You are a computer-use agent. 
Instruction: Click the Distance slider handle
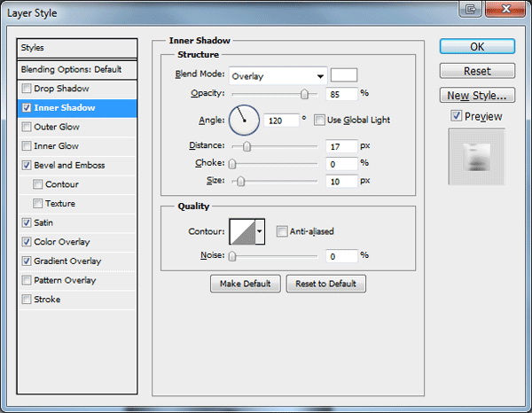point(246,146)
